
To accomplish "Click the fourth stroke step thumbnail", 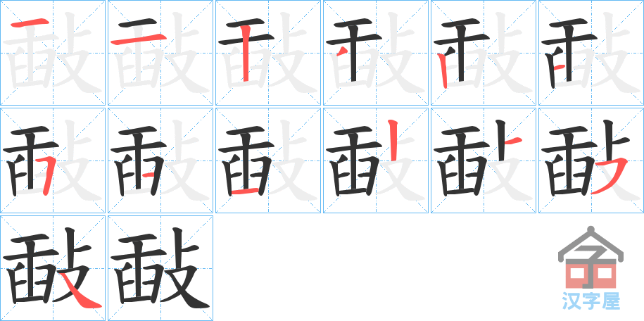I will [x=376, y=53].
